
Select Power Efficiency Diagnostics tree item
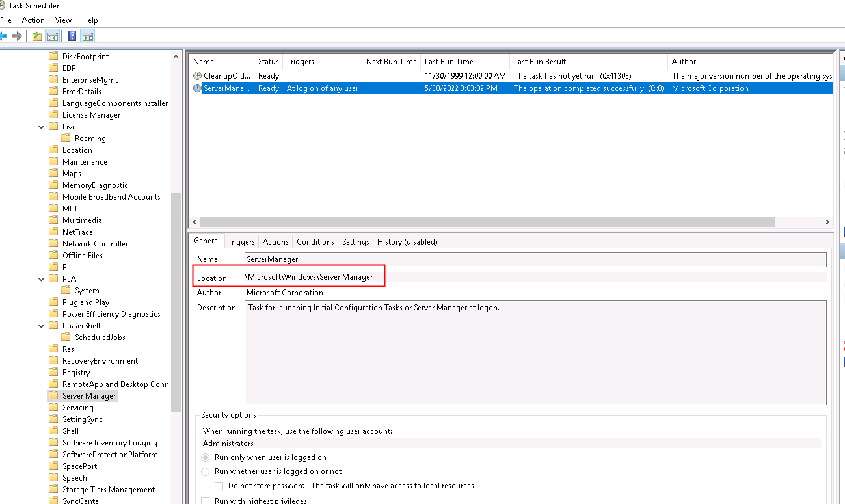tap(111, 314)
